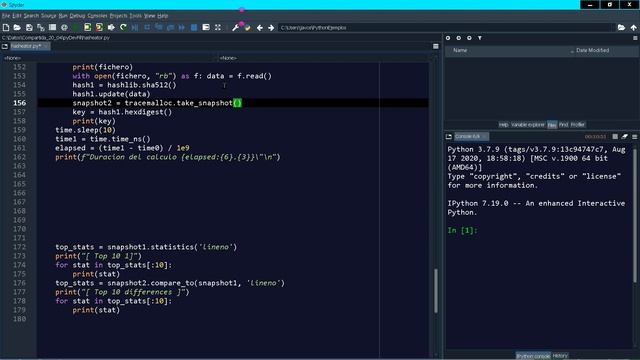This screenshot has height=360, width=640.
Task: Open the Projects menu
Action: coord(118,16)
